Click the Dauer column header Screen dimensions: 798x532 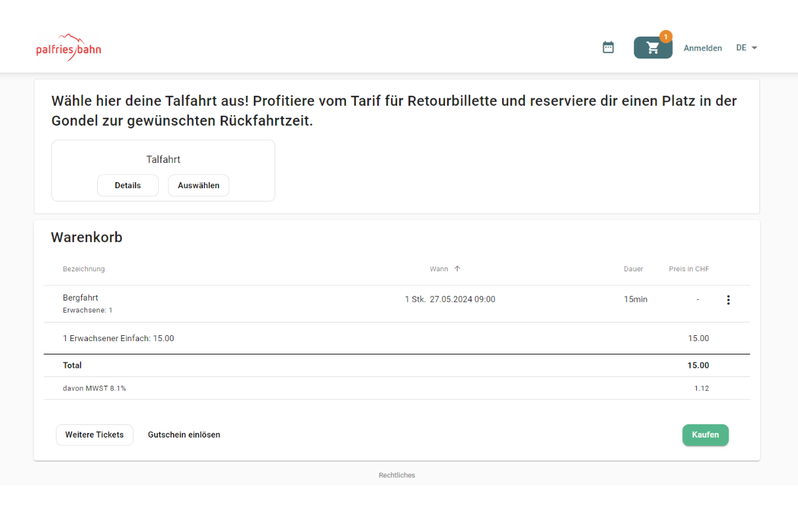coord(633,269)
